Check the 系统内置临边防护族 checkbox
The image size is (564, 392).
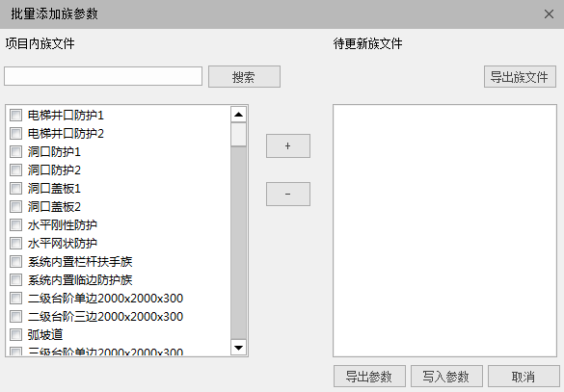click(15, 280)
